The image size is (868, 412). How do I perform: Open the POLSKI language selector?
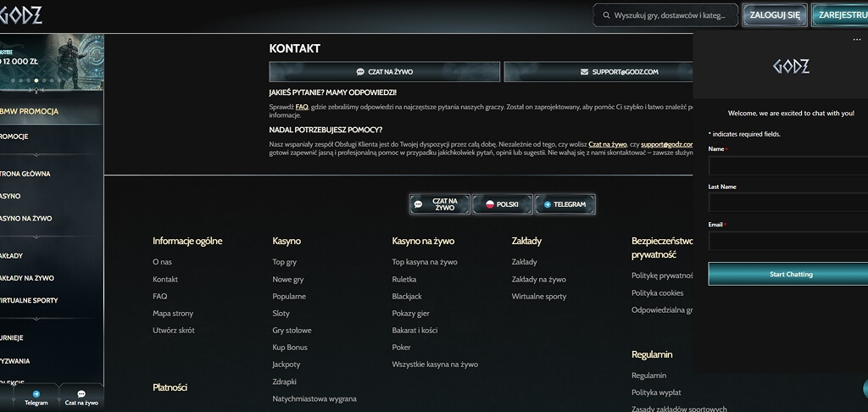coord(502,204)
